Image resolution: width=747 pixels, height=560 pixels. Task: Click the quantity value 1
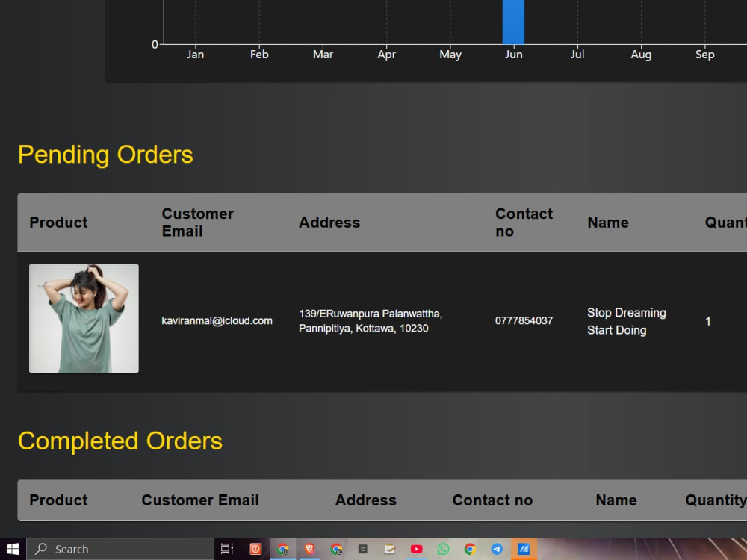pyautogui.click(x=708, y=321)
